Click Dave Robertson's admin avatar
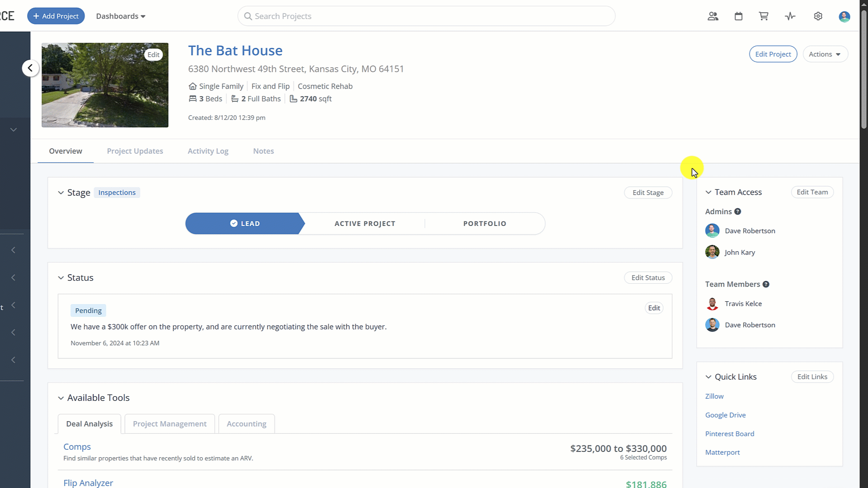The width and height of the screenshot is (868, 488). [712, 230]
